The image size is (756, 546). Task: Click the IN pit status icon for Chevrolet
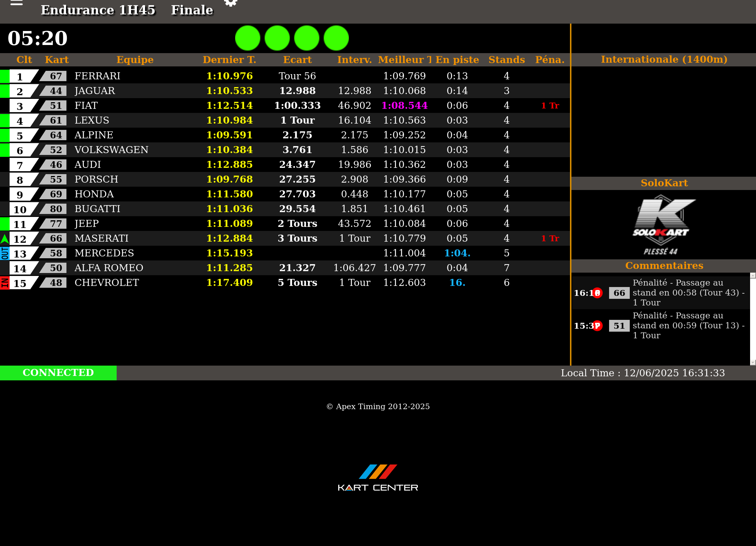point(4,283)
